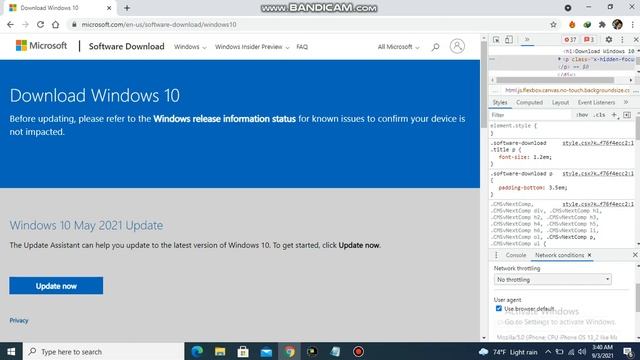Open the Software Download link

coord(127,47)
